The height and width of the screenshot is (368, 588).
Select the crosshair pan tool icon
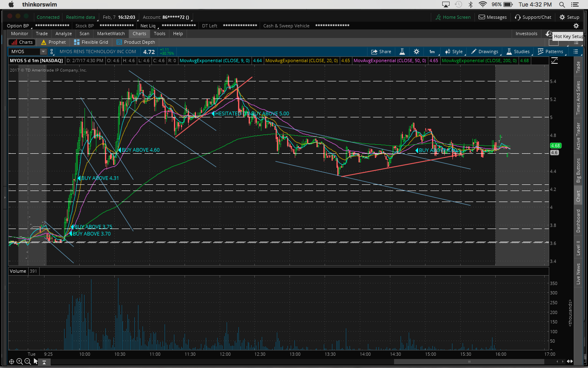pyautogui.click(x=11, y=361)
